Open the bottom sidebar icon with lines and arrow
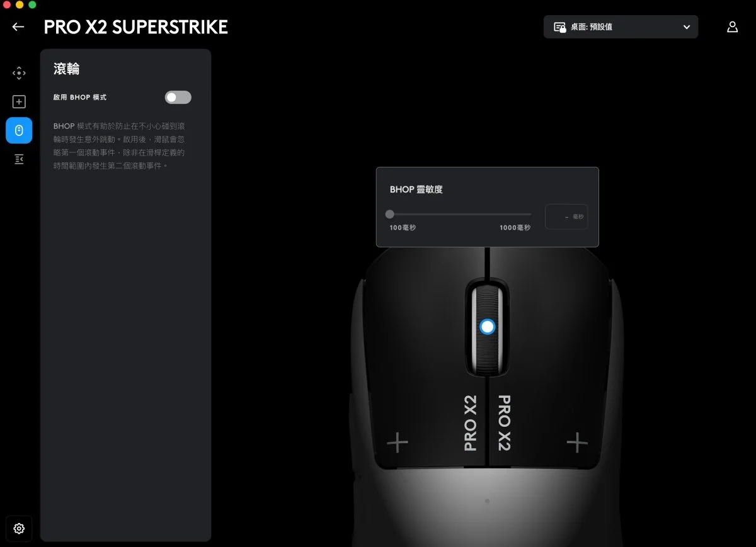The image size is (756, 547). click(19, 159)
